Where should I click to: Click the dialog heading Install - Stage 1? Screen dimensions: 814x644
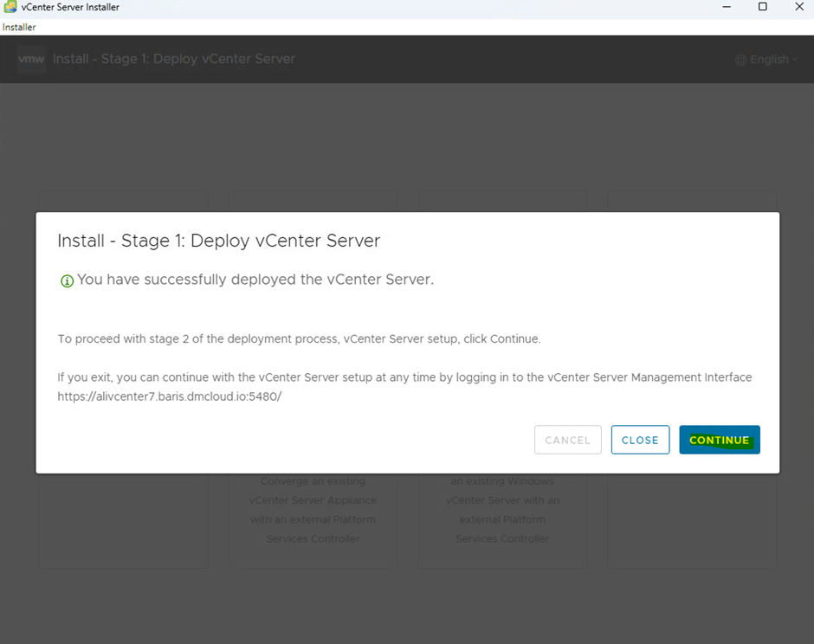click(218, 241)
